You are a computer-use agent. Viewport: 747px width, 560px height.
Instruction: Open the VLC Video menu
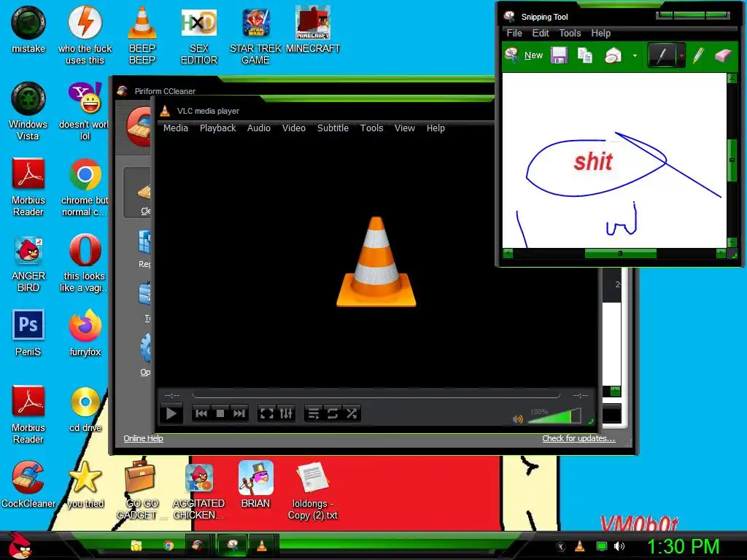(x=293, y=128)
